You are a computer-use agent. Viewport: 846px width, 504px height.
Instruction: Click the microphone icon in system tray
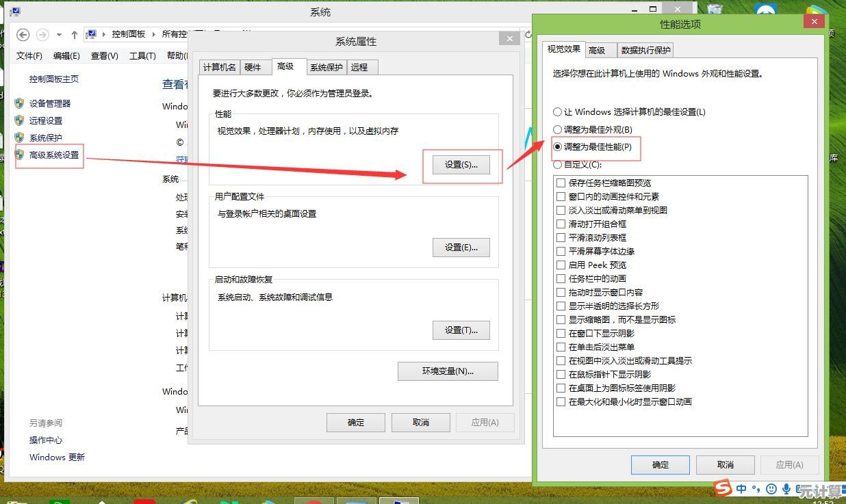point(786,489)
